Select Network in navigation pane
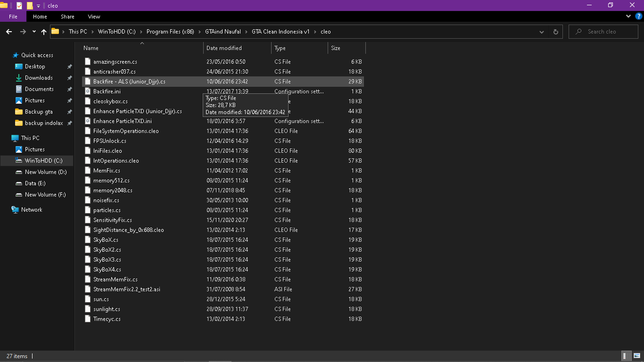Viewport: 644px width, 362px height. (x=31, y=210)
